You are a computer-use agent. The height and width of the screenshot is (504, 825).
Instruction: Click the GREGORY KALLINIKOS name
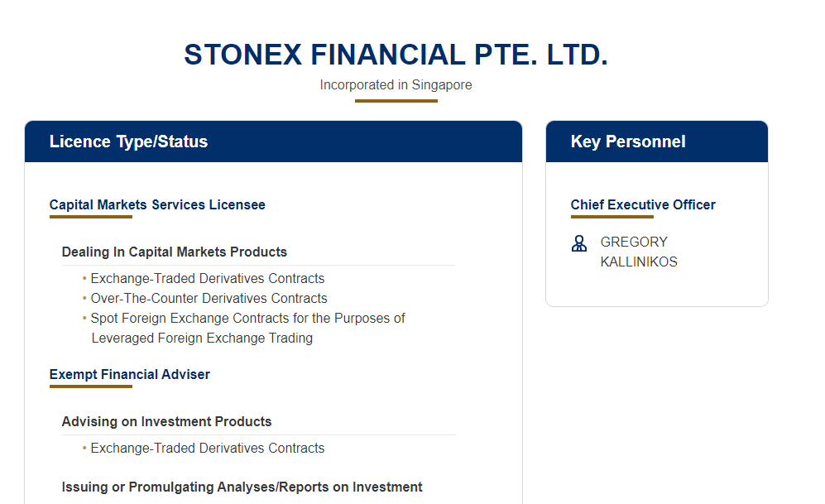(x=639, y=252)
